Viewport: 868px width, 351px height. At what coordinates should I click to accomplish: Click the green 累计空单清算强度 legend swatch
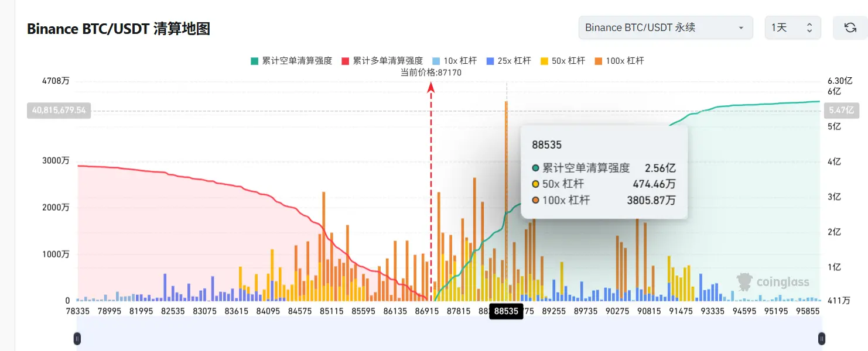point(254,61)
